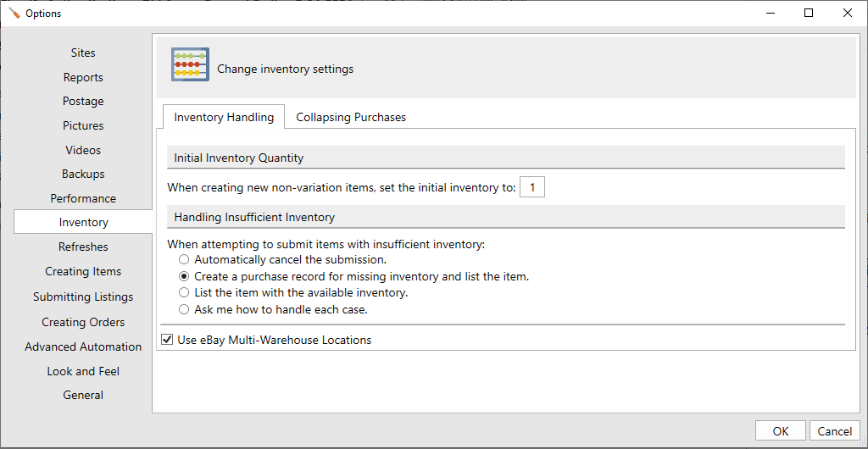Click the Cancel button
This screenshot has height=449, width=868.
coord(834,431)
